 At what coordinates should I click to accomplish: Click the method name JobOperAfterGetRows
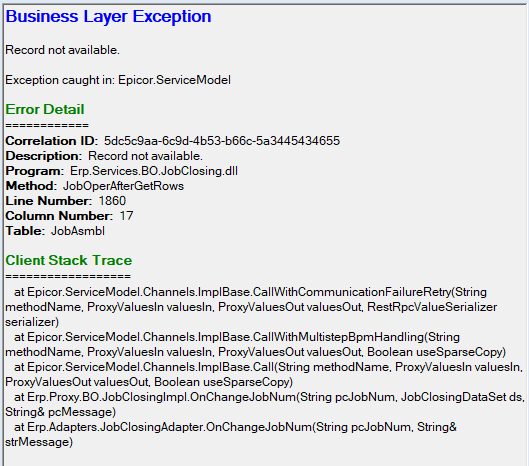tap(123, 186)
